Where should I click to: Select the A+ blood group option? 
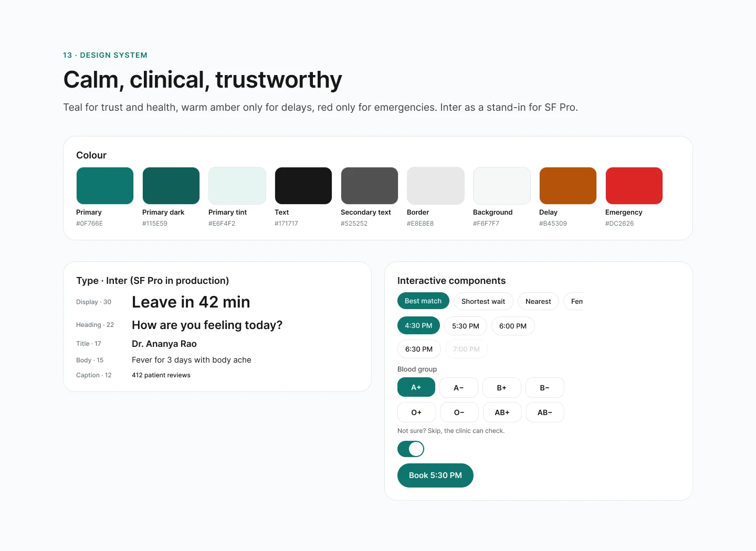[416, 387]
